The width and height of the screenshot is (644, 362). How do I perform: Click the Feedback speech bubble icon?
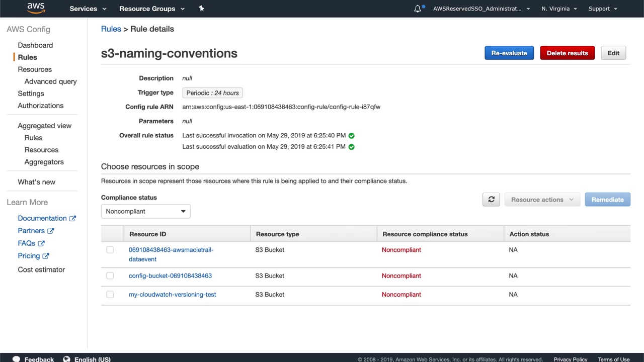click(x=16, y=359)
